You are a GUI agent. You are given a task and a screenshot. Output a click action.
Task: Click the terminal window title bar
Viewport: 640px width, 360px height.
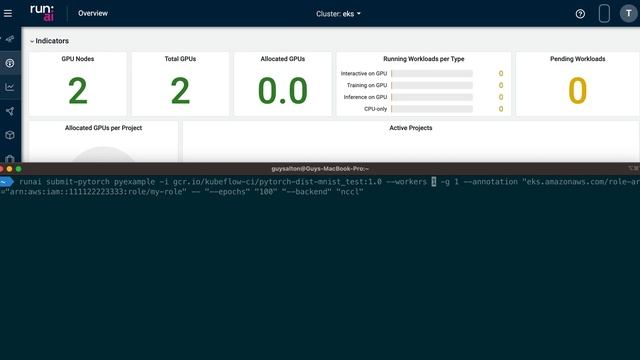[x=320, y=169]
